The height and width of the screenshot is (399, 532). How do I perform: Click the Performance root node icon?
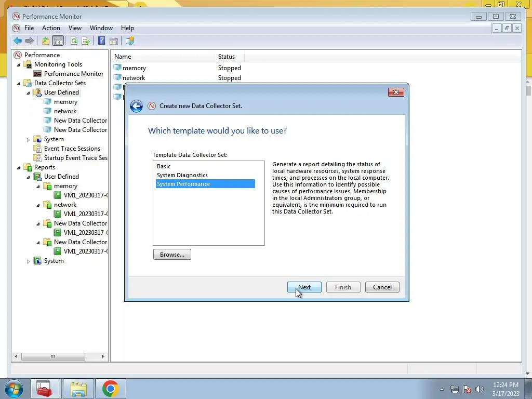click(x=18, y=55)
